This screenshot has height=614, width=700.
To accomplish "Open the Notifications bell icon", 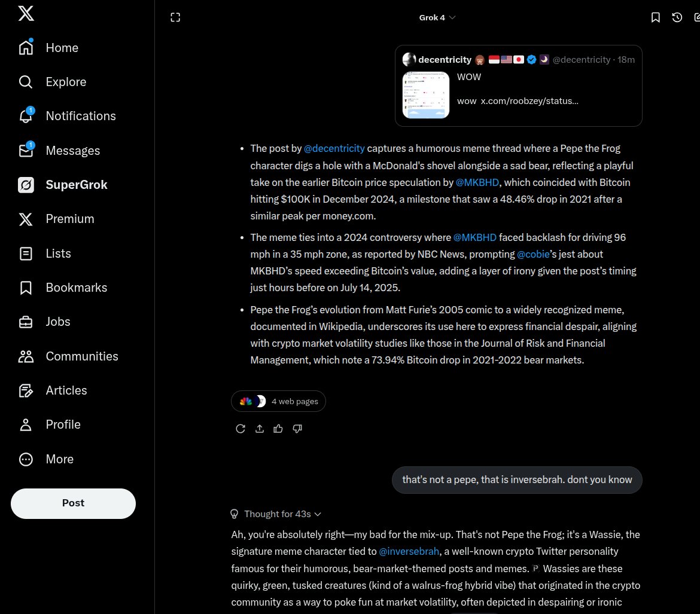I will pos(26,116).
